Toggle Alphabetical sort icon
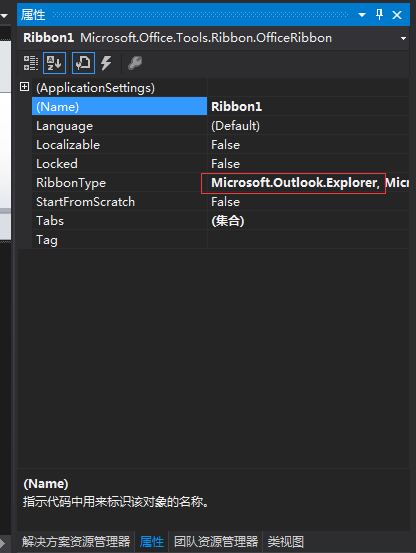The width and height of the screenshot is (416, 553). click(54, 63)
